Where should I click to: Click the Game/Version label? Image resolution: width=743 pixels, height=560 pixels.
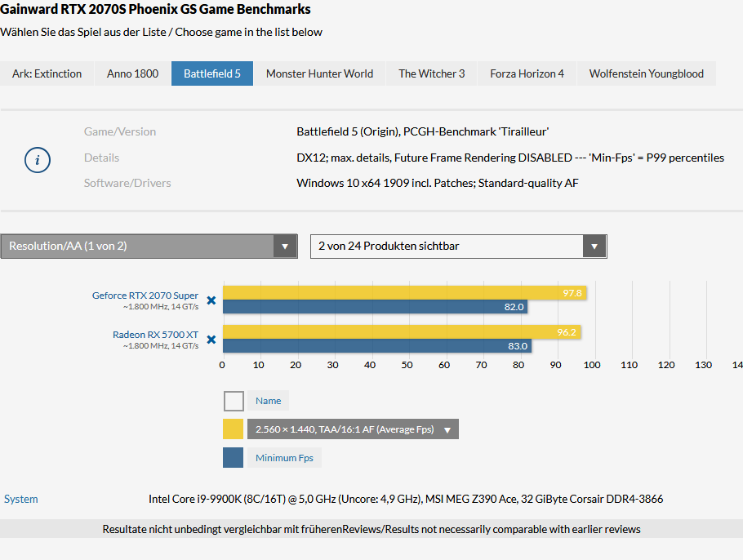pos(120,131)
